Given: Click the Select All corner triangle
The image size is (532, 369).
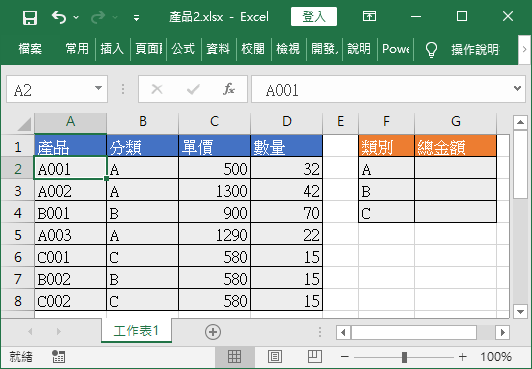Looking at the screenshot, I should (24, 124).
